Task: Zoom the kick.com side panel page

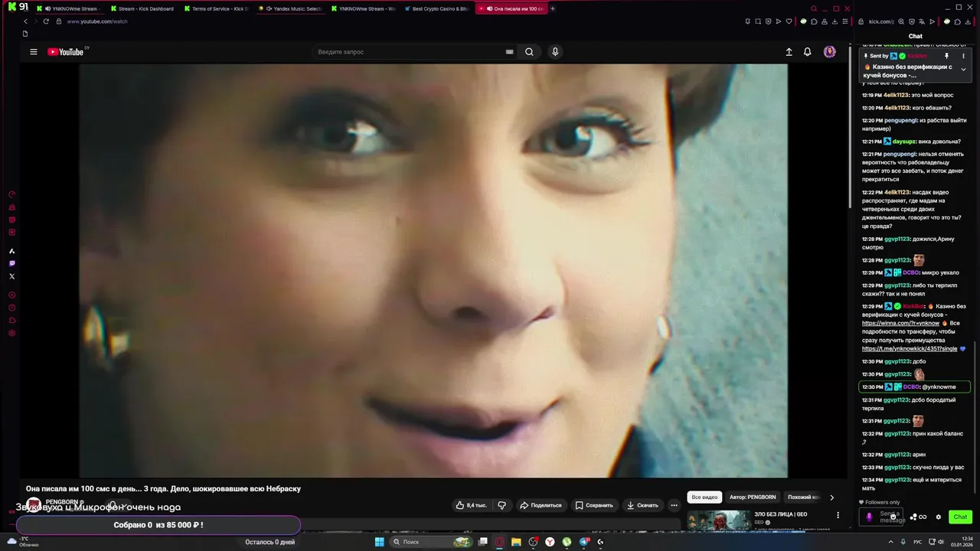Action: 903,21
